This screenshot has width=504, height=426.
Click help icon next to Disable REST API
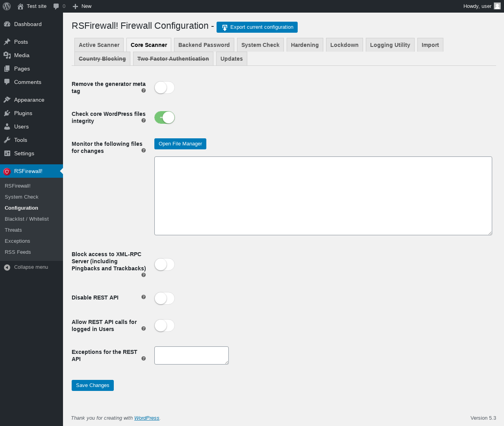tap(144, 297)
